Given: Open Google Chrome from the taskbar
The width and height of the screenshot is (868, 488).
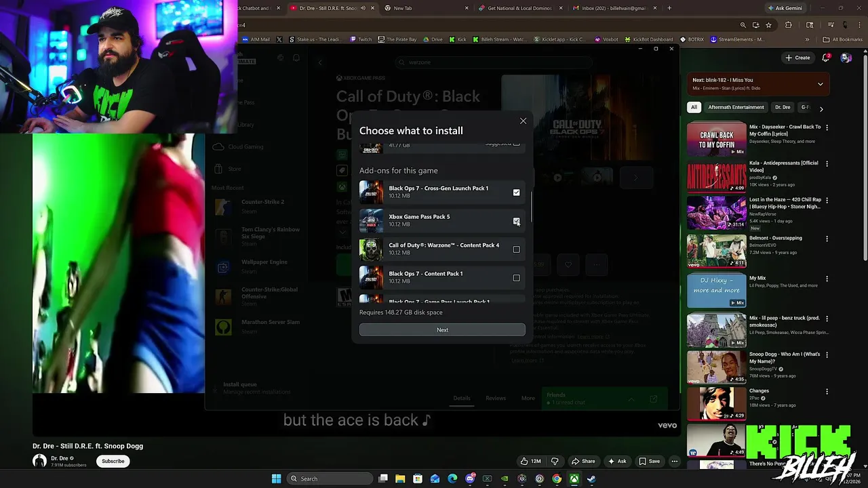Looking at the screenshot, I should point(557,479).
